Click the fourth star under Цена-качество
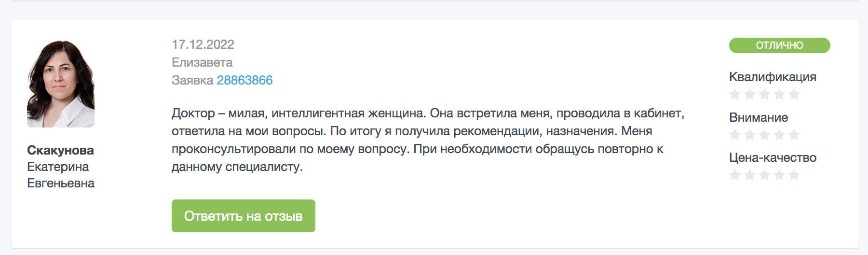The image size is (868, 255). click(x=779, y=175)
